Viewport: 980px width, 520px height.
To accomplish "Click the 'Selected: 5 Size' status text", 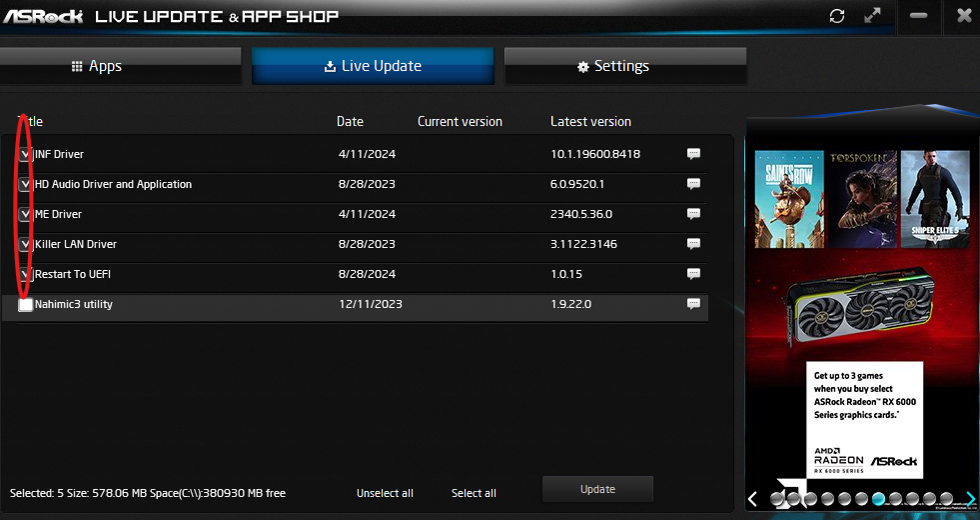I will (148, 493).
